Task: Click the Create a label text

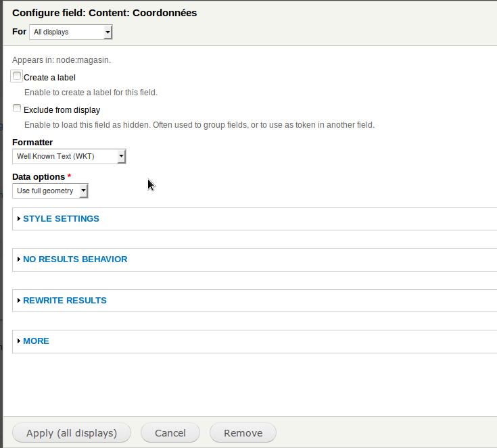Action: [x=49, y=78]
